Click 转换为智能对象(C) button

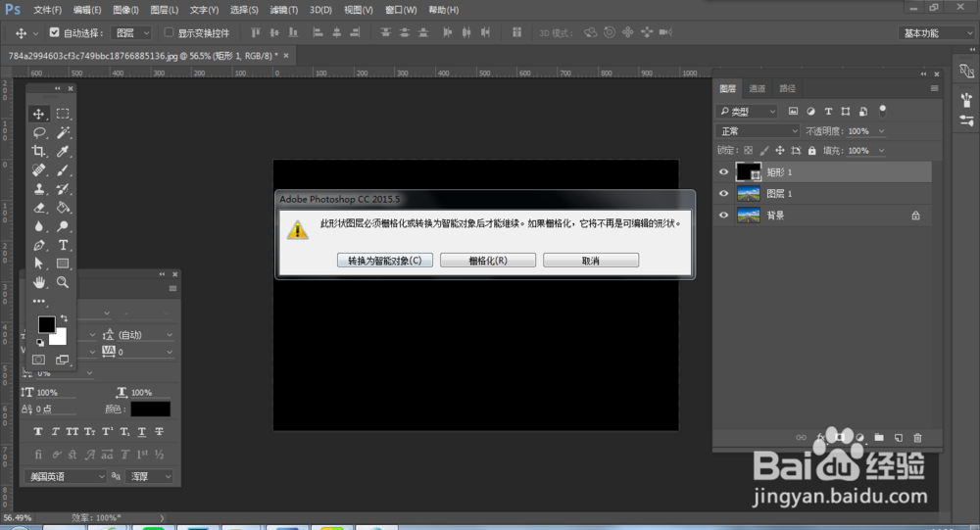pyautogui.click(x=385, y=261)
